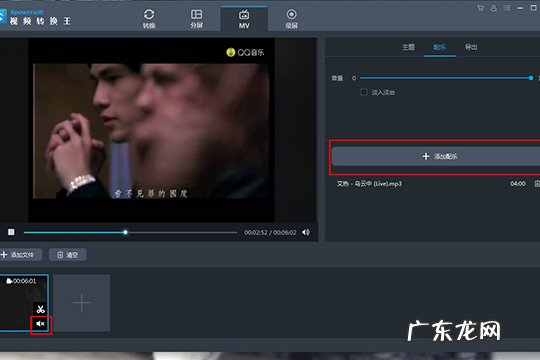This screenshot has height=360, width=540.
Task: Click the Clear (清空) button
Action: pos(68,255)
